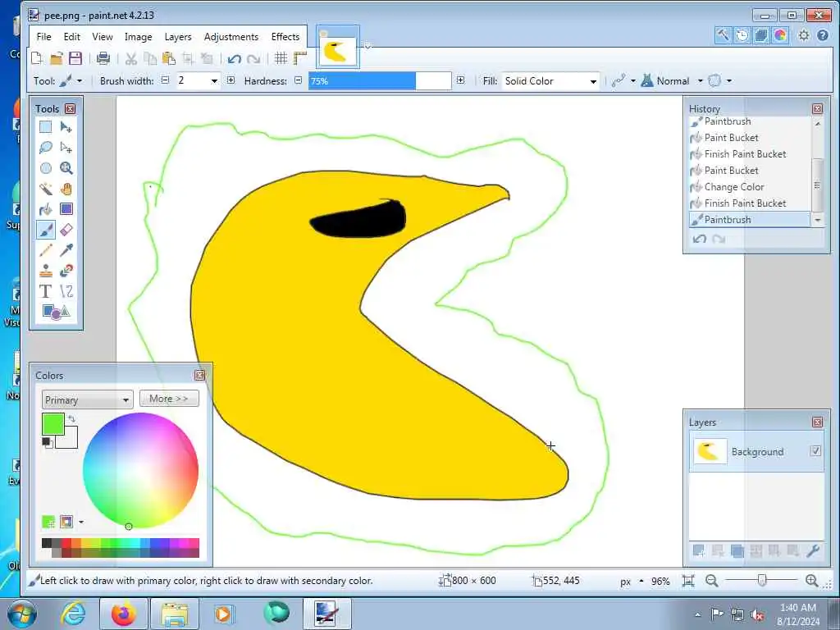The image size is (840, 630).
Task: Increase brush width with plus button
Action: 231,80
